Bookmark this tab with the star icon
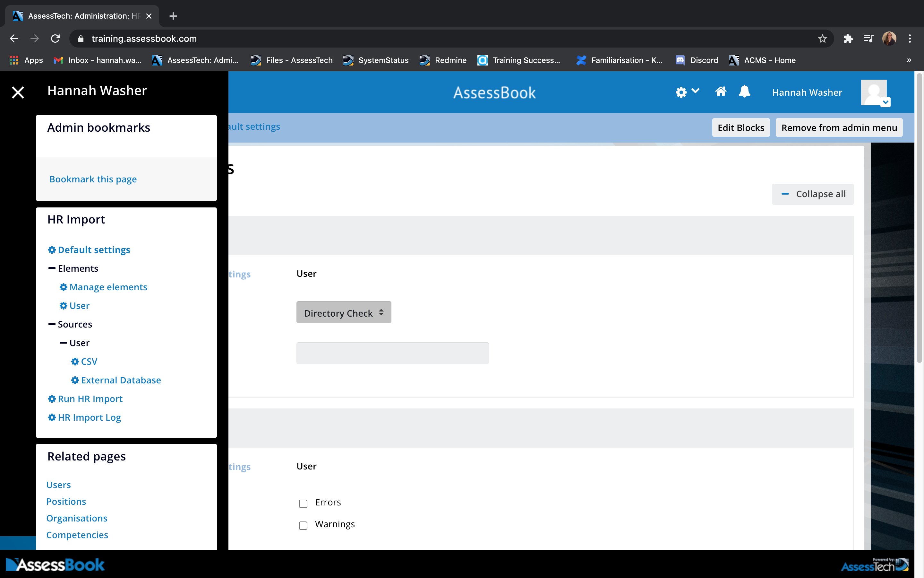The width and height of the screenshot is (924, 578). click(822, 39)
